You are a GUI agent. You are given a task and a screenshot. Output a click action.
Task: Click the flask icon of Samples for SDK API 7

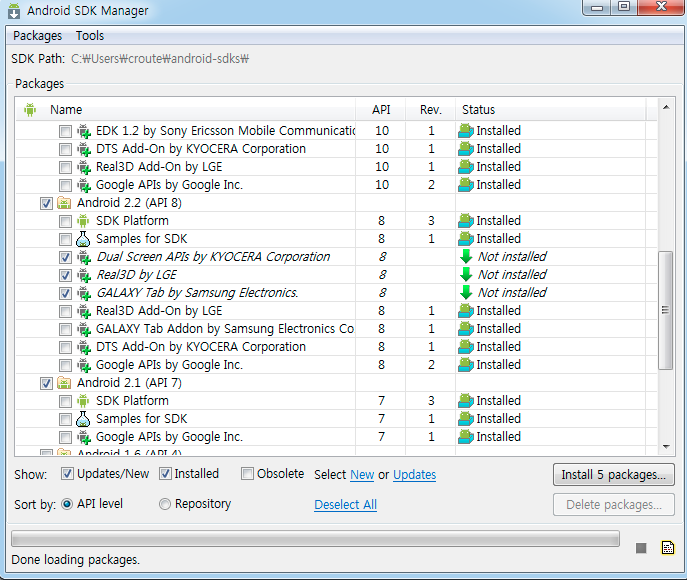[83, 419]
